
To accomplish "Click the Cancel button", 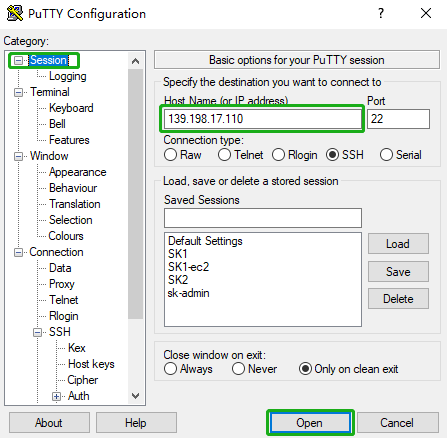I will click(x=397, y=423).
